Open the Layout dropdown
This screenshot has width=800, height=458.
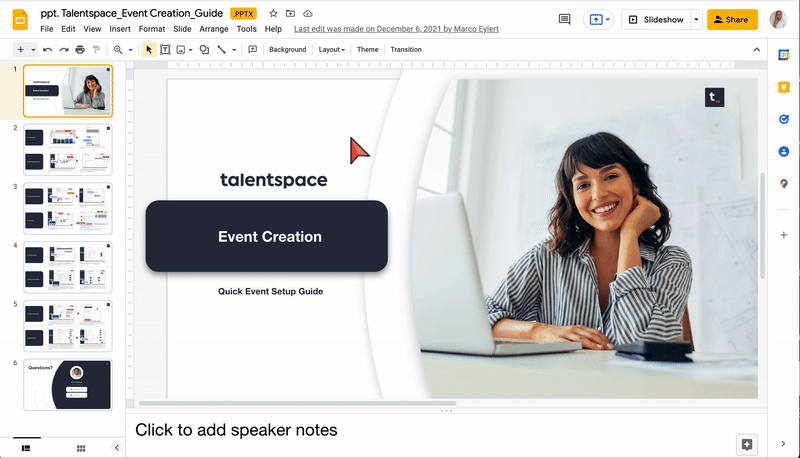point(332,49)
